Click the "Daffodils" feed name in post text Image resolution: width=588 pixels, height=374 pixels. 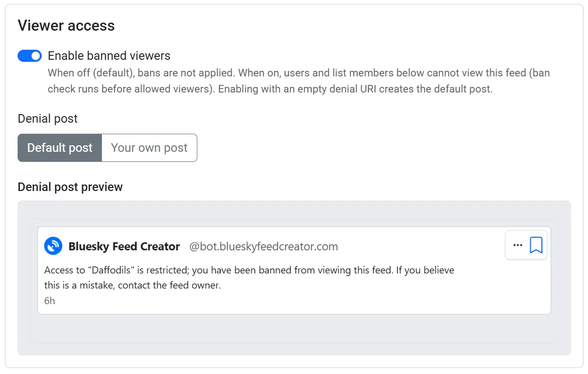tap(111, 270)
